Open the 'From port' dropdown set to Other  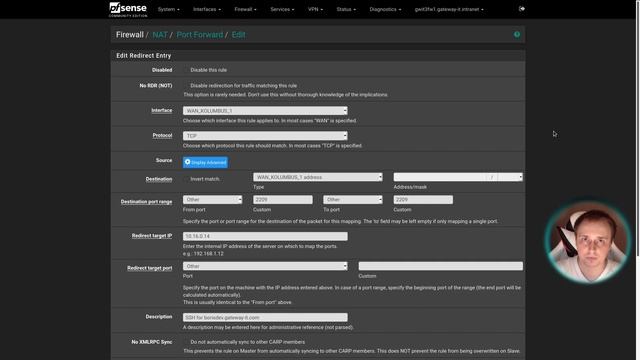coord(212,200)
